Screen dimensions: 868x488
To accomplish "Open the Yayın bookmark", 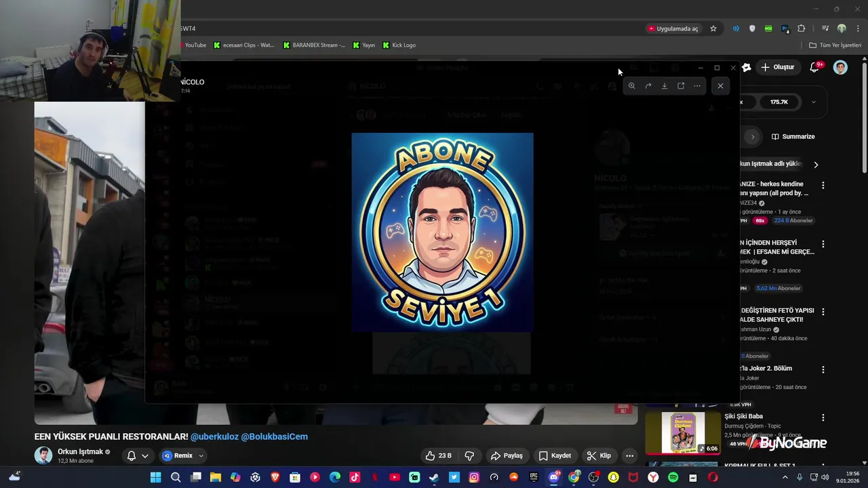I will 364,45.
